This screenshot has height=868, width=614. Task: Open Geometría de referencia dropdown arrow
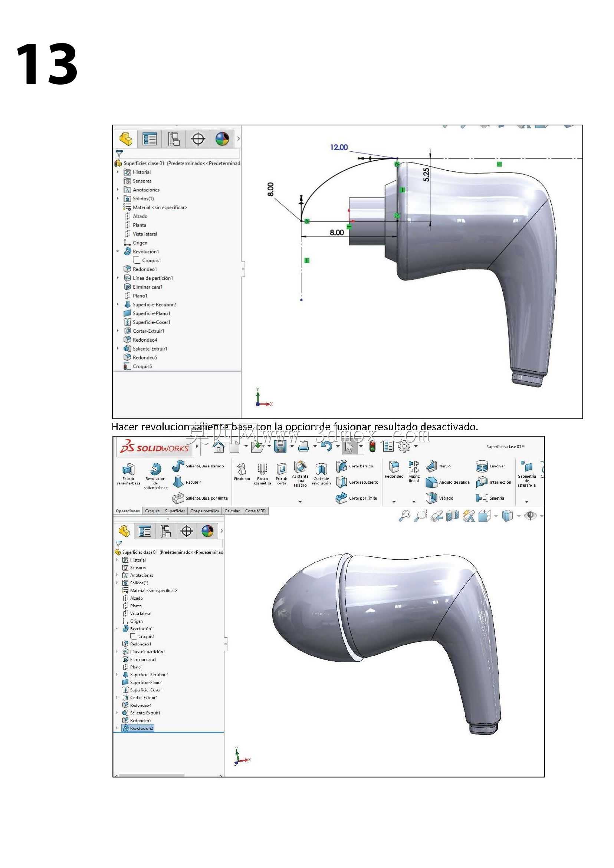click(x=527, y=502)
